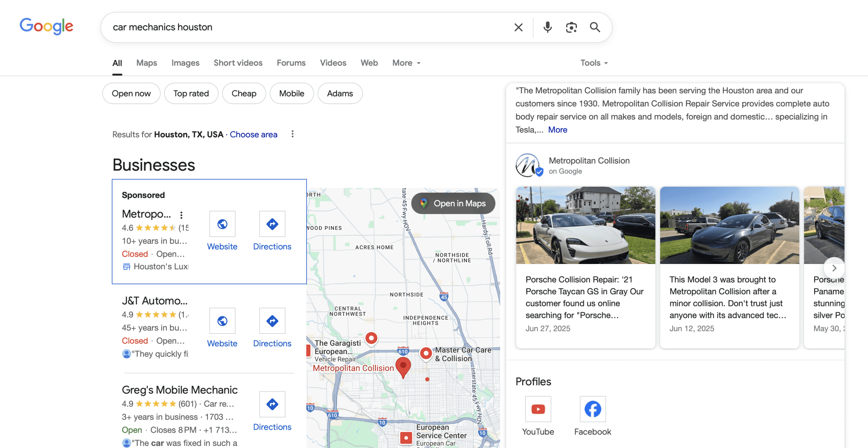
Task: Toggle Mobile filter chip
Action: click(292, 93)
